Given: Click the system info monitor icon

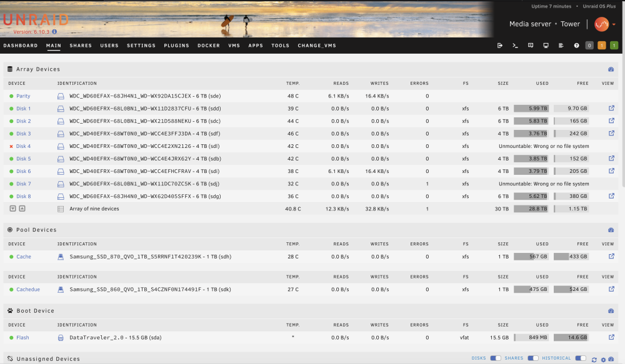Looking at the screenshot, I should click(546, 46).
